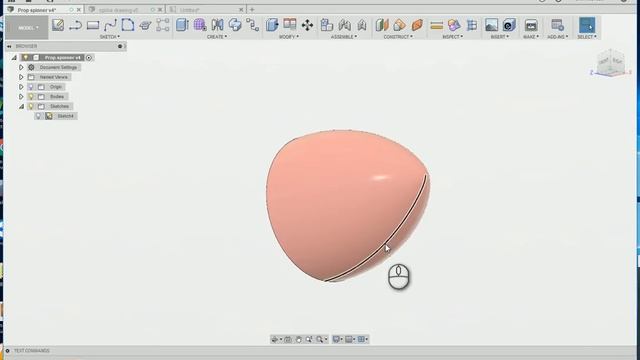Viewport: 640px width, 360px height.
Task: Click the Offset Plane construct icon
Action: tap(382, 25)
